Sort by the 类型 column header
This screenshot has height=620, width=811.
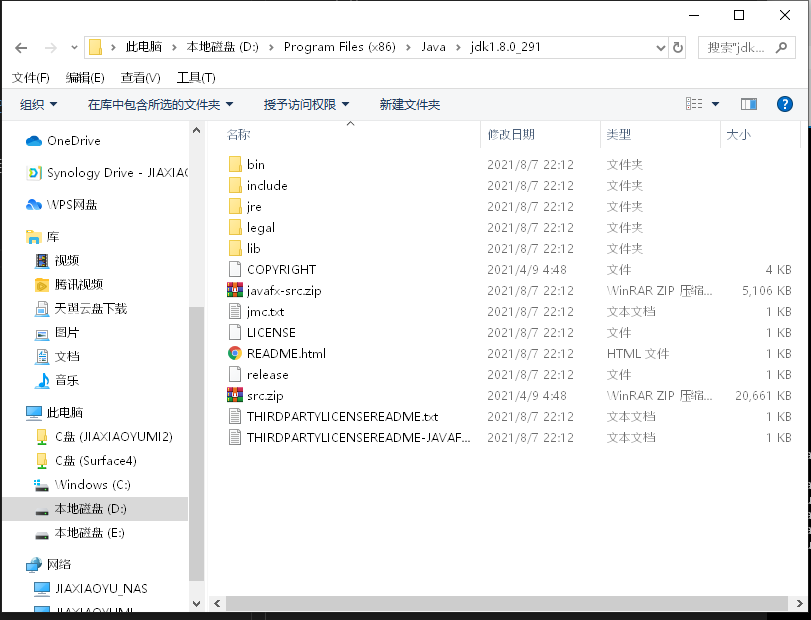point(619,134)
